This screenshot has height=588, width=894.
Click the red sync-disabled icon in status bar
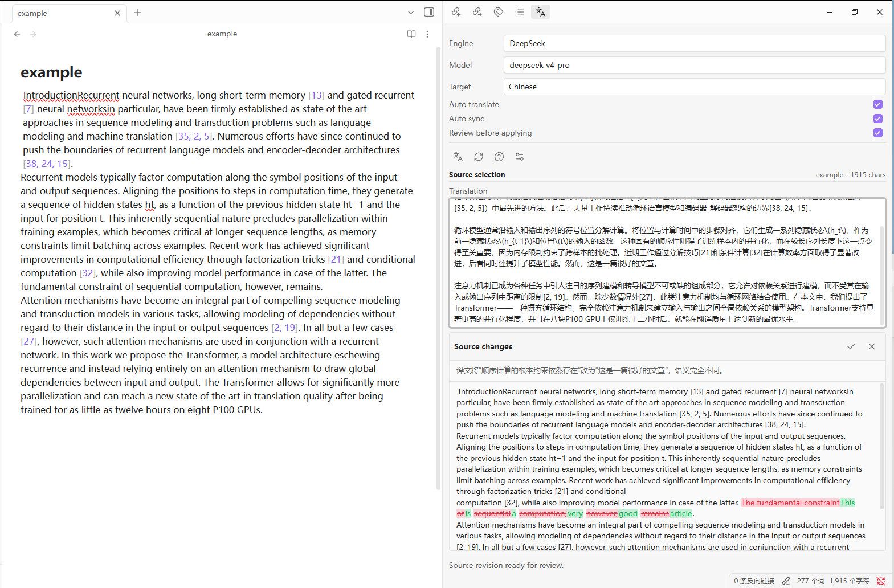pos(881,581)
